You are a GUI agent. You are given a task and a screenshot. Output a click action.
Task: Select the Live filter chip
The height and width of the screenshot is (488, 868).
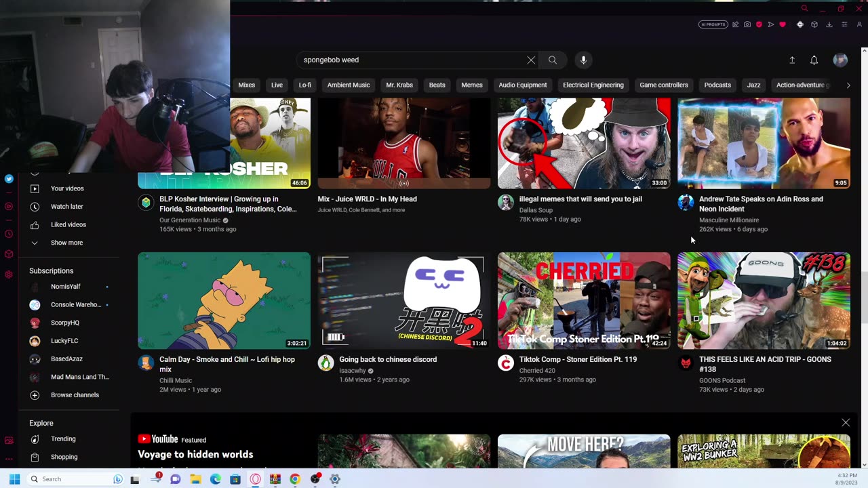coord(277,85)
